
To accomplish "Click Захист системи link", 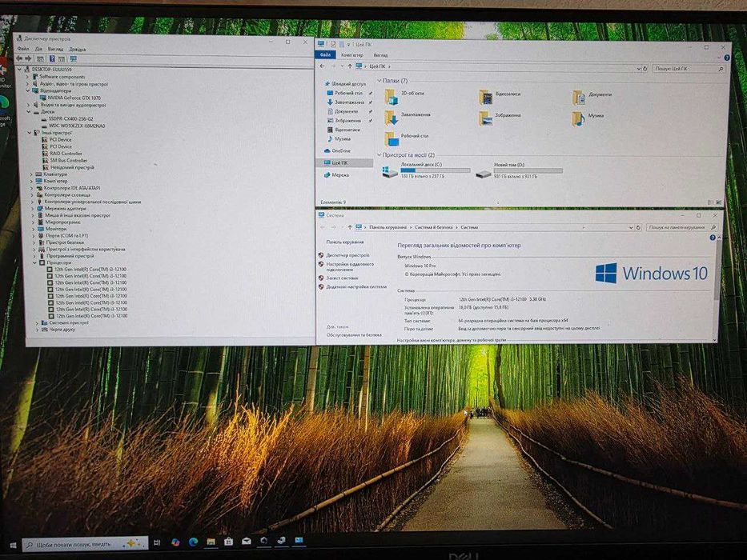I will point(342,278).
